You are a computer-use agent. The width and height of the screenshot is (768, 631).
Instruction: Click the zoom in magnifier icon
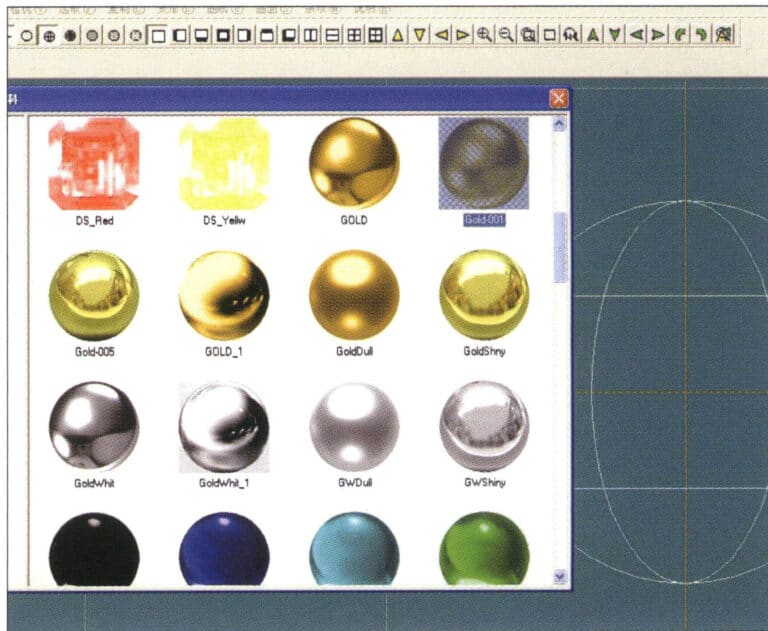coord(484,34)
